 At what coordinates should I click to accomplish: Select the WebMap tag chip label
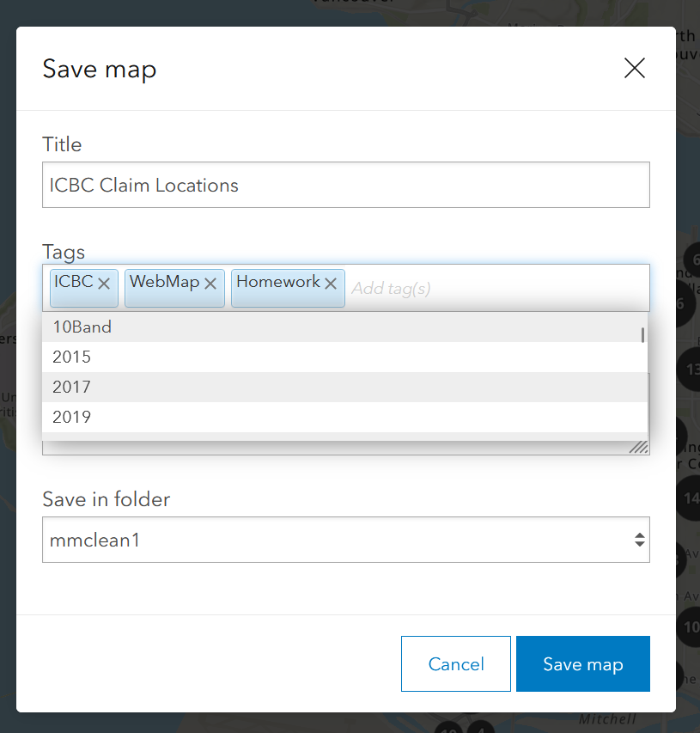coord(165,281)
